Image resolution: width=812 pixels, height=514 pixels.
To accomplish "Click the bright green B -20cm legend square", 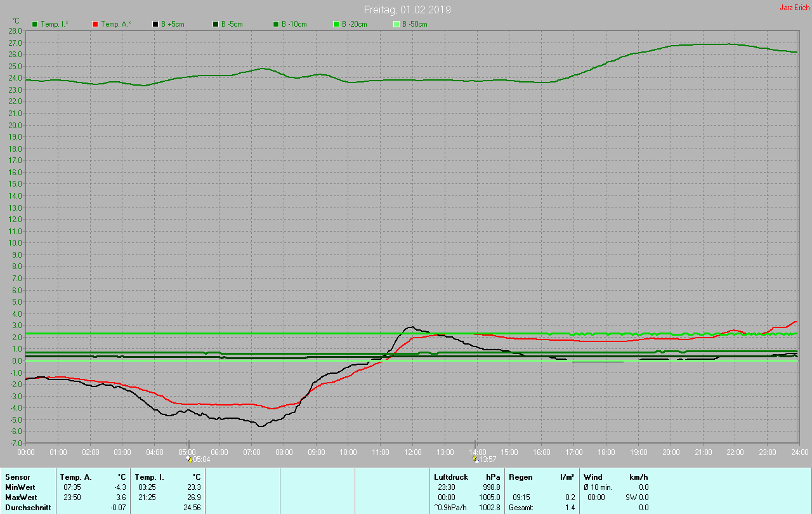I will pos(336,24).
